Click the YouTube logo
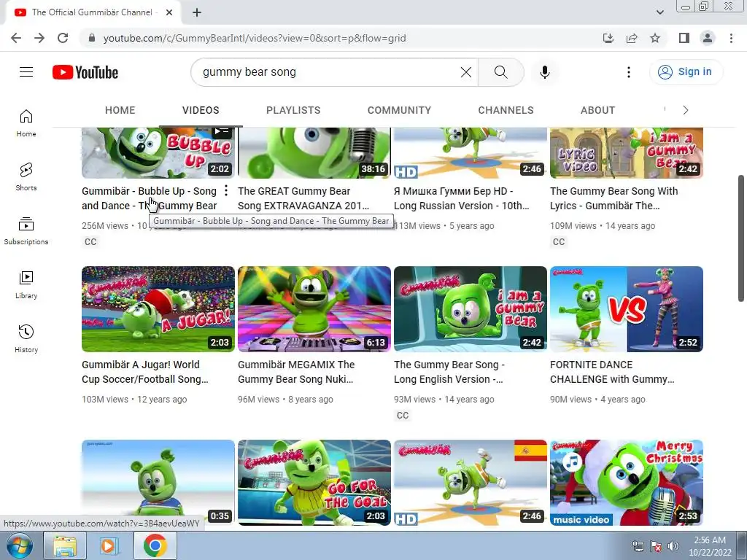This screenshot has width=747, height=560. tap(85, 72)
